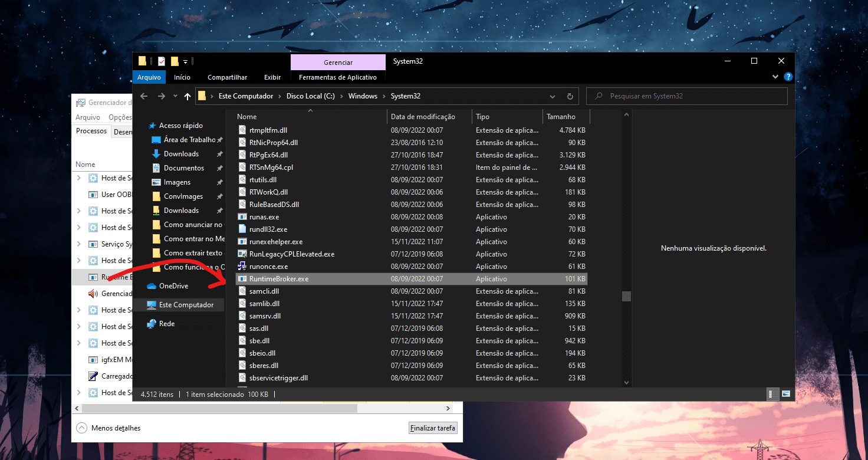Expand the Serviço process row in Task Manager
The height and width of the screenshot is (460, 868).
tap(80, 244)
